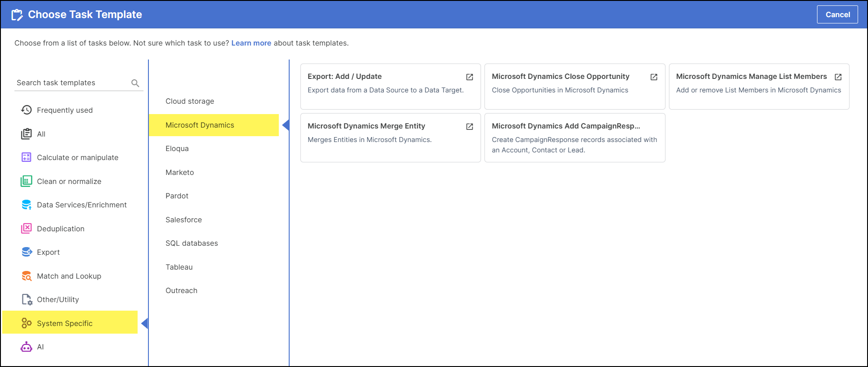868x367 pixels.
Task: Click the System Specific gears icon
Action: tap(27, 323)
